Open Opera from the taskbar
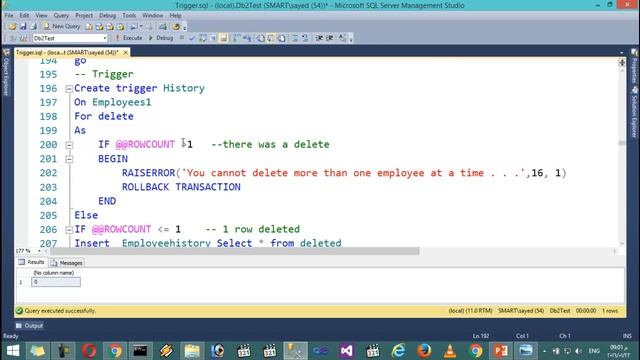 point(89,351)
